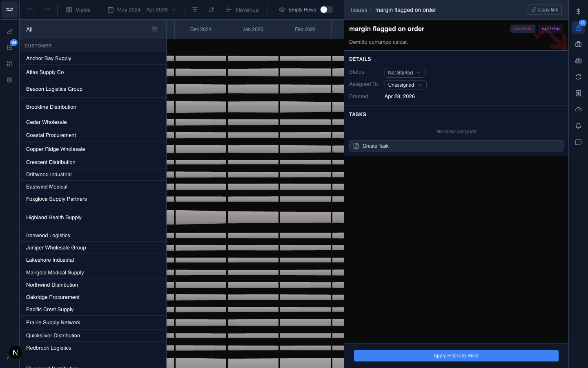Click the sort arrows icon in toolbar

pyautogui.click(x=211, y=10)
